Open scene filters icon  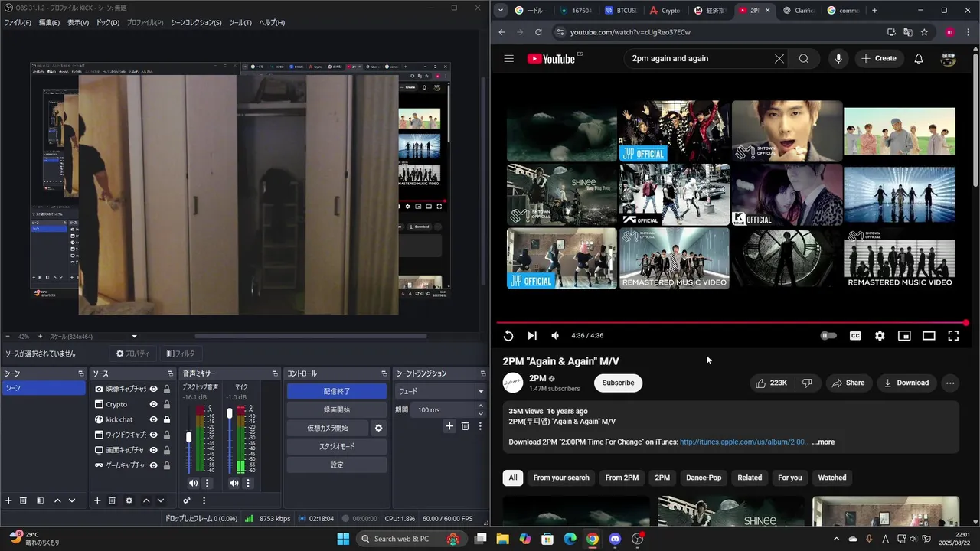pos(41,500)
